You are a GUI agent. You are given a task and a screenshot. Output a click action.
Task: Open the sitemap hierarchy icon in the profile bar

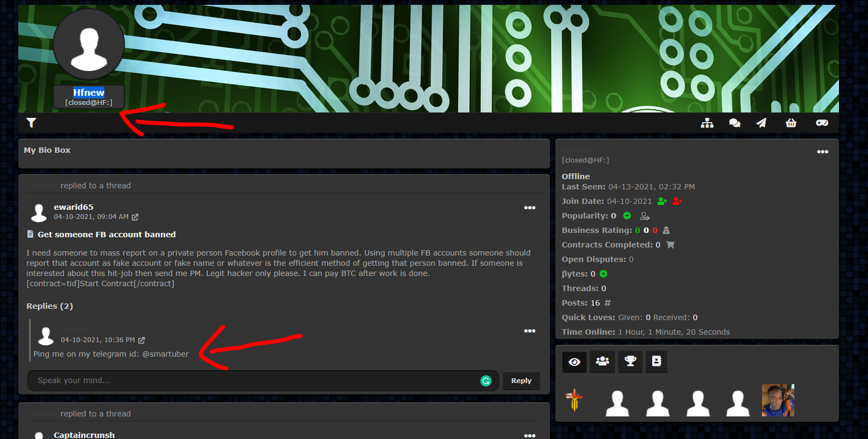tap(707, 123)
